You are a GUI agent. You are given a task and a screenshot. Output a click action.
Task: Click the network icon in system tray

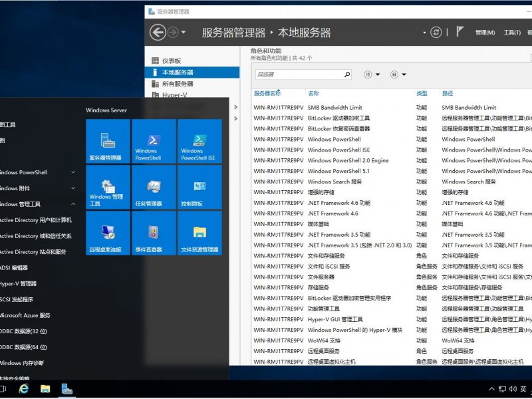(x=502, y=389)
